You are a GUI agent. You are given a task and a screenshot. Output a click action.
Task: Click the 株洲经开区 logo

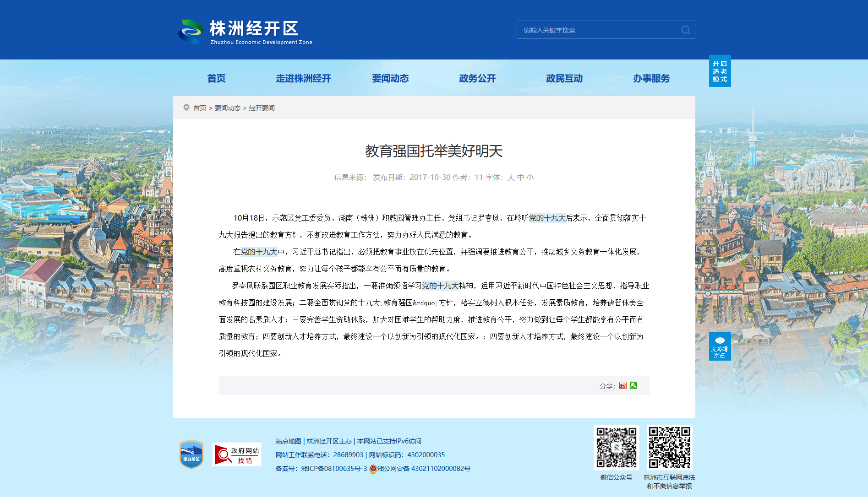coord(246,32)
